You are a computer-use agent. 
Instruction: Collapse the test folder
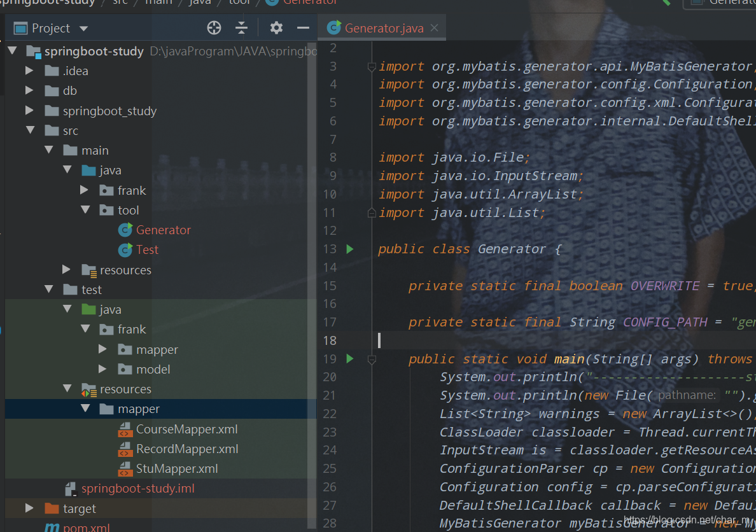[x=49, y=289]
